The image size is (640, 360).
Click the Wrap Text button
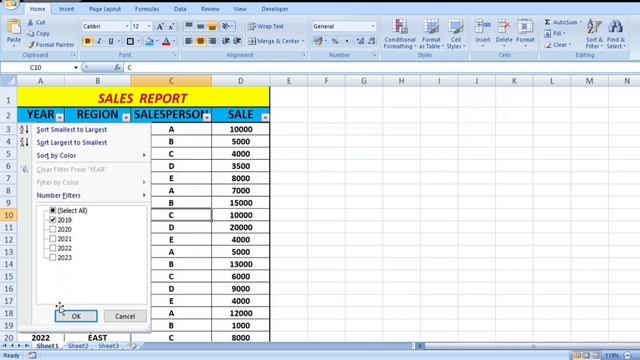[x=266, y=27]
